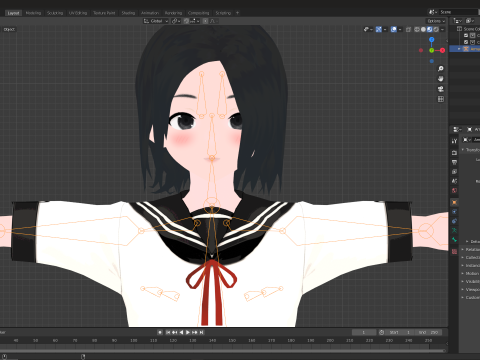This screenshot has height=360, width=480.
Task: Toggle X-ray mode
Action: click(x=408, y=29)
